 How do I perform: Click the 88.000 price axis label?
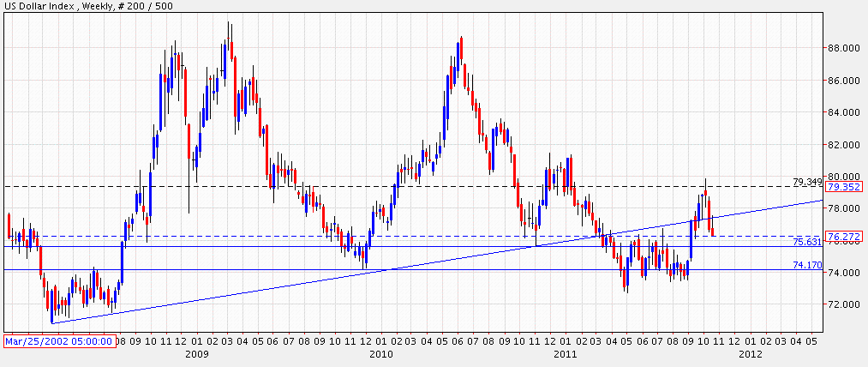[x=843, y=48]
